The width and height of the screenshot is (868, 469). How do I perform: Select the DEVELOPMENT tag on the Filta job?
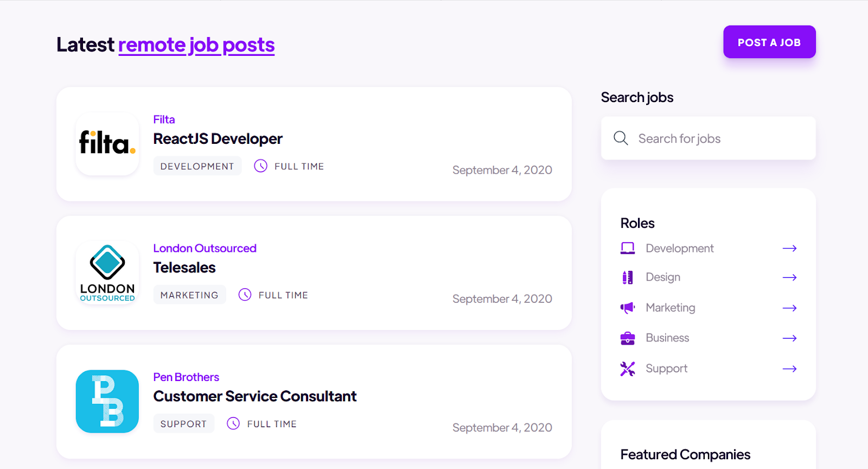tap(197, 166)
